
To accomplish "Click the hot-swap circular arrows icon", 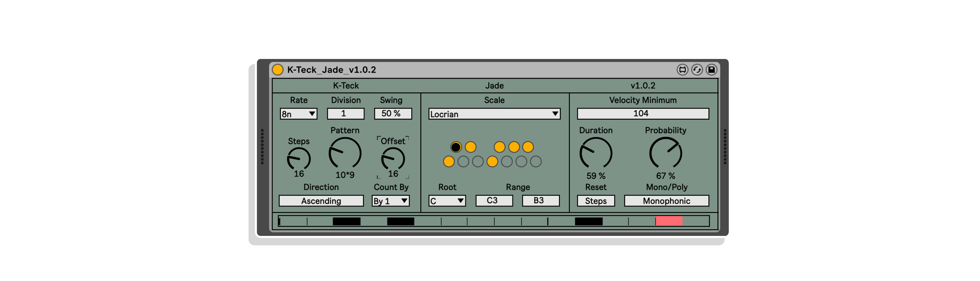I will [x=697, y=70].
